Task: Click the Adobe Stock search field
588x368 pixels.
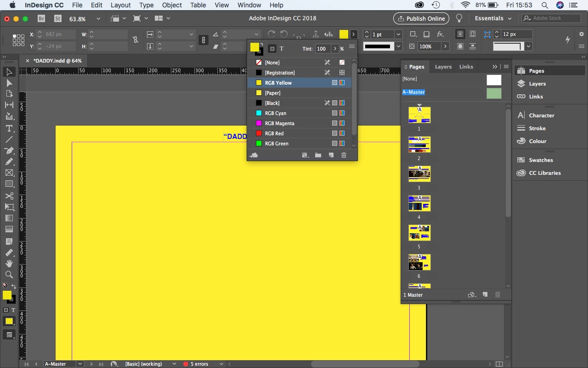Action: tap(551, 18)
